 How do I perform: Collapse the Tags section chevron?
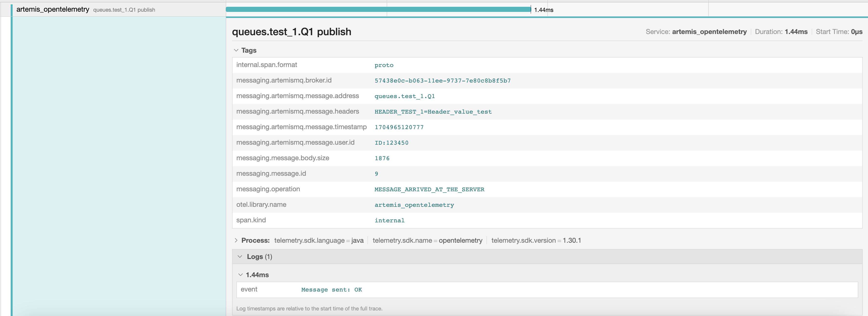click(x=236, y=50)
